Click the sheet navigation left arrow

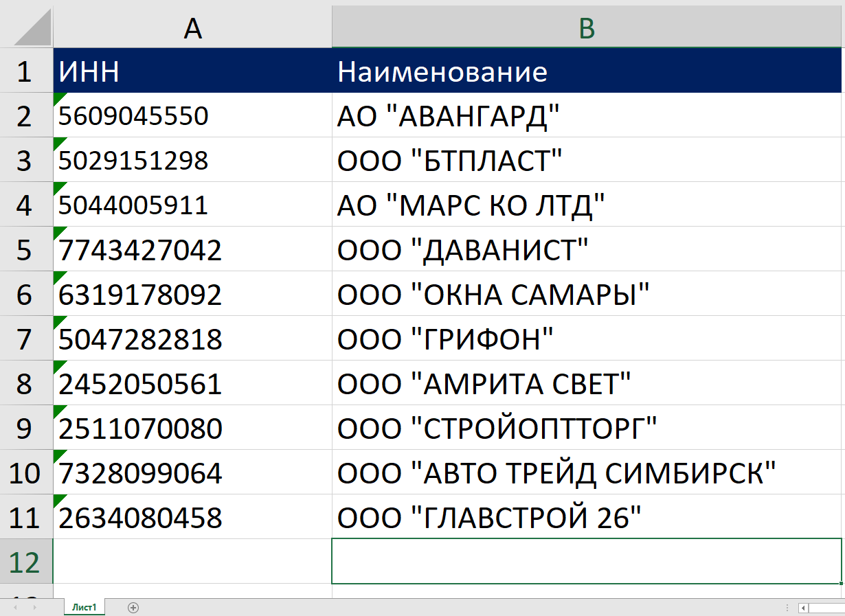pyautogui.click(x=15, y=607)
